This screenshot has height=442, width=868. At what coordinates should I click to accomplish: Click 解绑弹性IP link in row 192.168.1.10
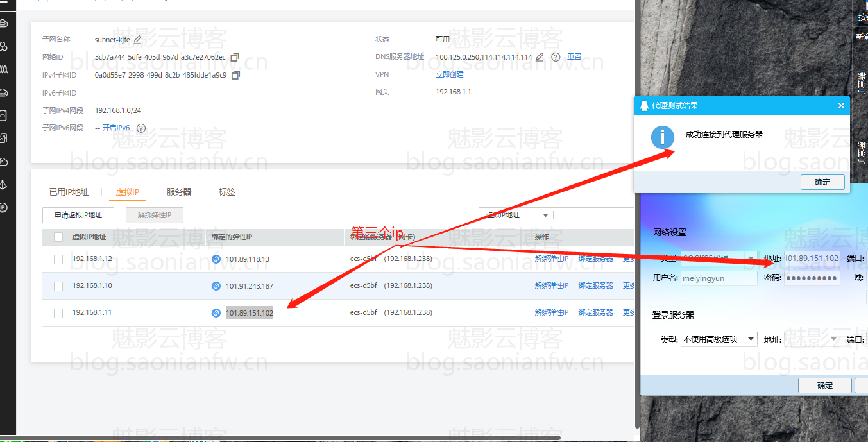click(x=552, y=285)
